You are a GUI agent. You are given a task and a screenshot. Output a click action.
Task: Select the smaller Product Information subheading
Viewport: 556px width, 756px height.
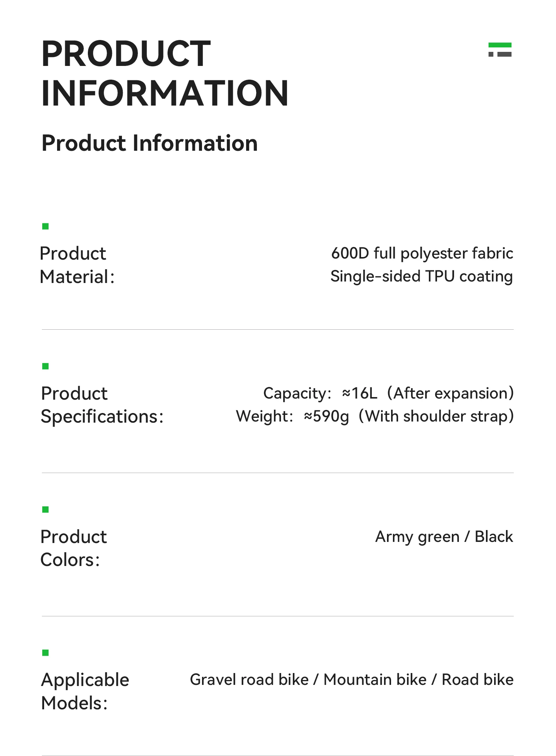[x=149, y=143]
